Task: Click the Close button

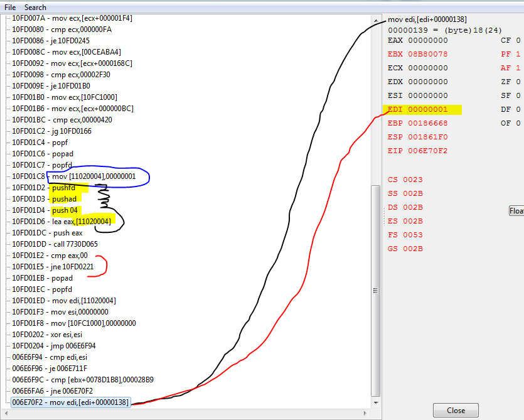Action: coord(456,410)
